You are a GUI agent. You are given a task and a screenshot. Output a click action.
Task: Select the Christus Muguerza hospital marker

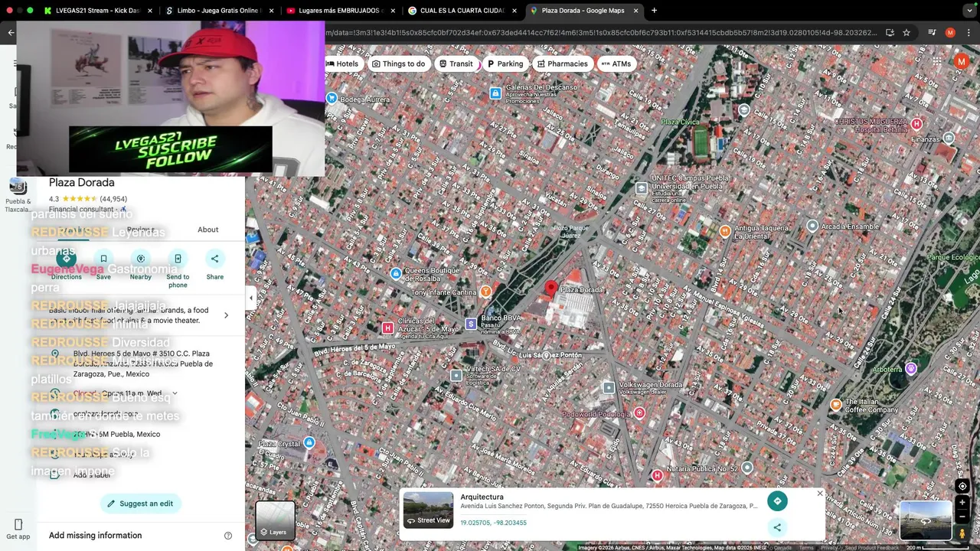pos(916,124)
